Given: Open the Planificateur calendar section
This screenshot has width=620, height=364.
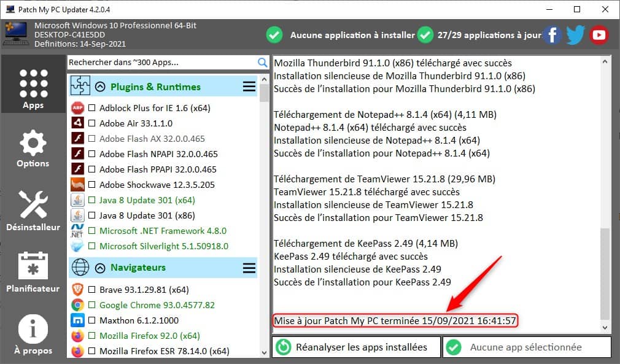Looking at the screenshot, I should (x=33, y=272).
